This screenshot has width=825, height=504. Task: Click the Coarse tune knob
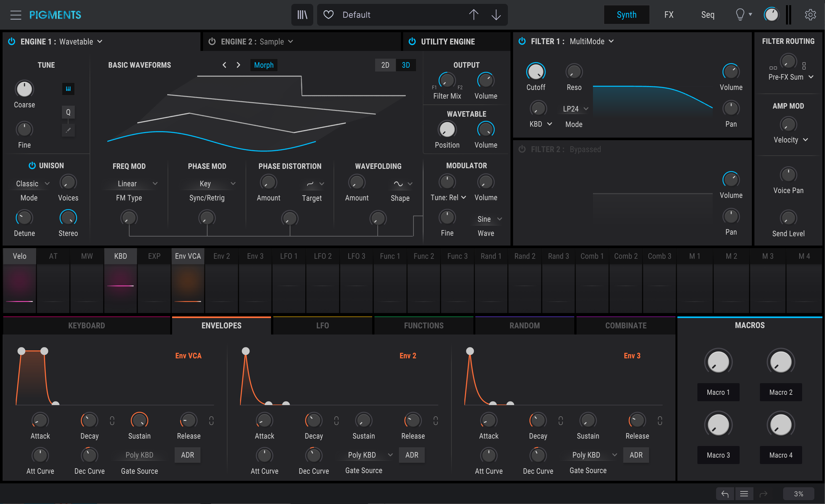click(24, 89)
